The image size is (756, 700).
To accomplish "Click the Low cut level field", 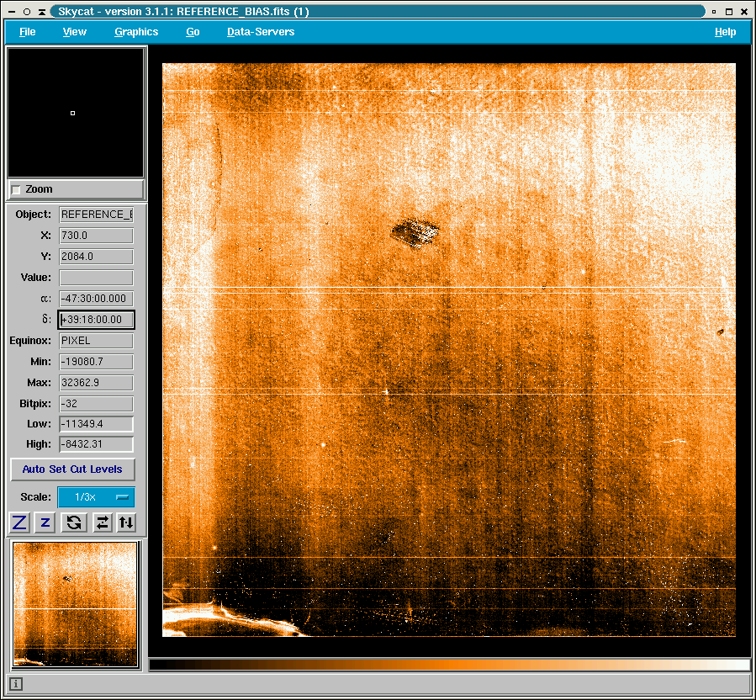I will [96, 424].
